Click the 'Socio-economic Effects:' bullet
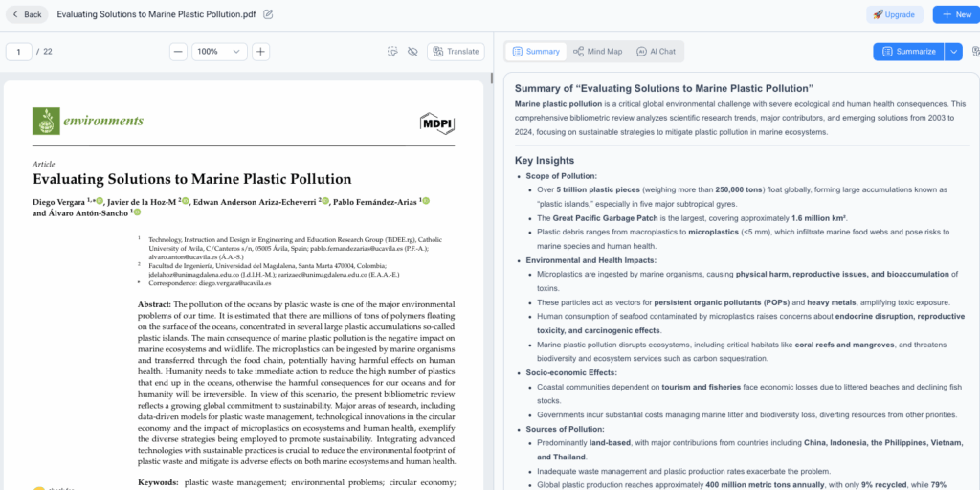This screenshot has width=980, height=490. coord(571,372)
